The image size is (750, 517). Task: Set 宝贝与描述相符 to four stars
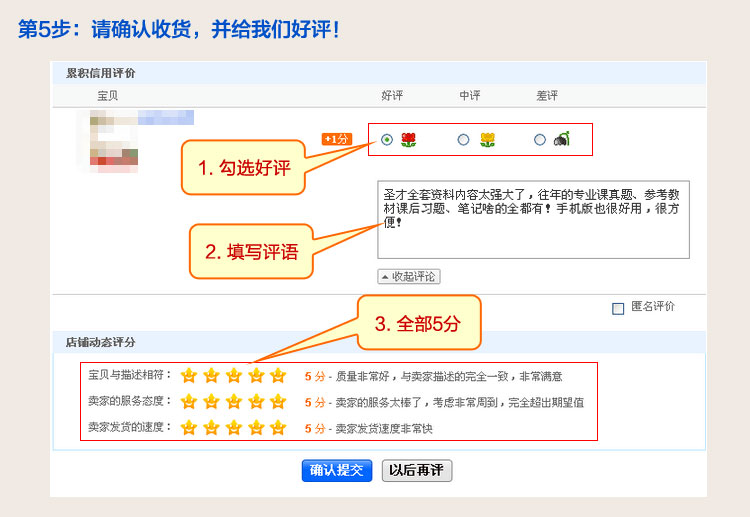pos(256,375)
